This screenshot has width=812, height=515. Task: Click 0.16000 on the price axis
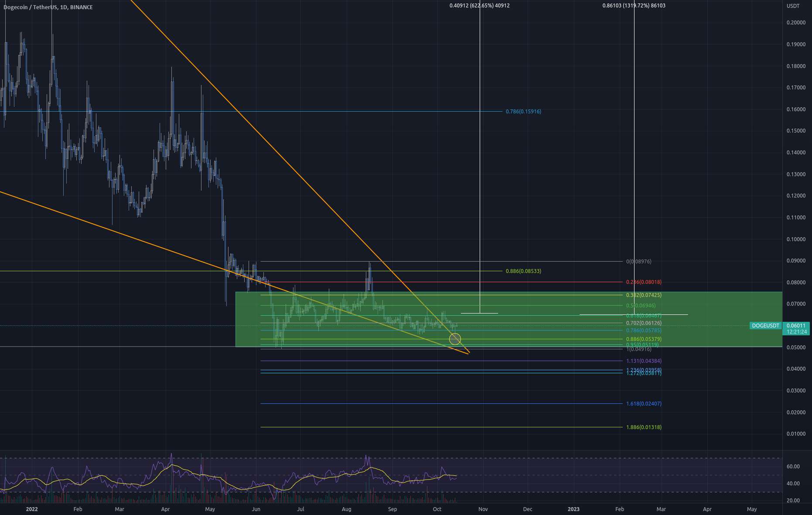tap(796, 109)
